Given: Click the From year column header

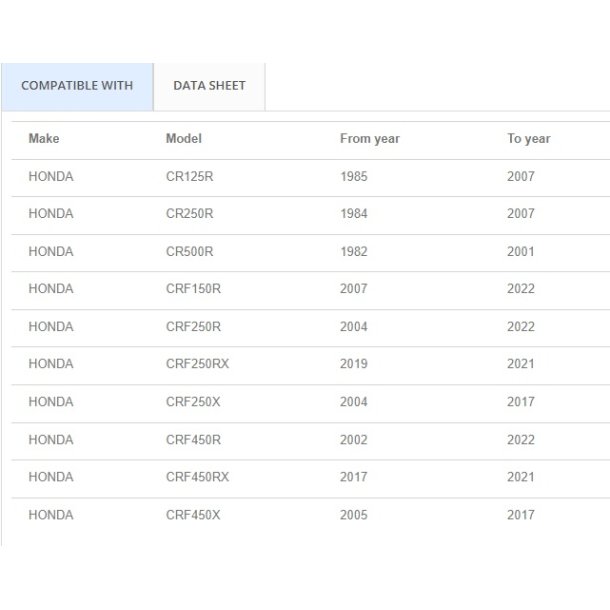Looking at the screenshot, I should click(369, 139).
